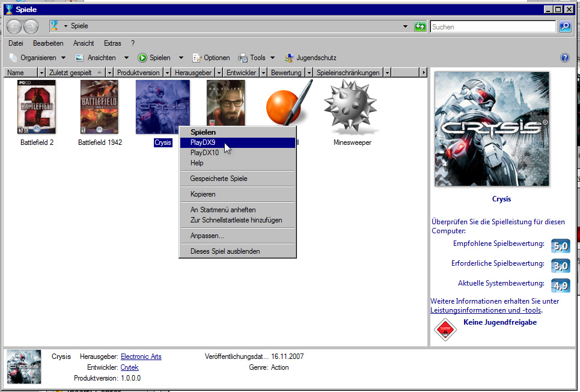Click the blue help question mark icon
Screen dimensions: 580x392
tap(564, 58)
